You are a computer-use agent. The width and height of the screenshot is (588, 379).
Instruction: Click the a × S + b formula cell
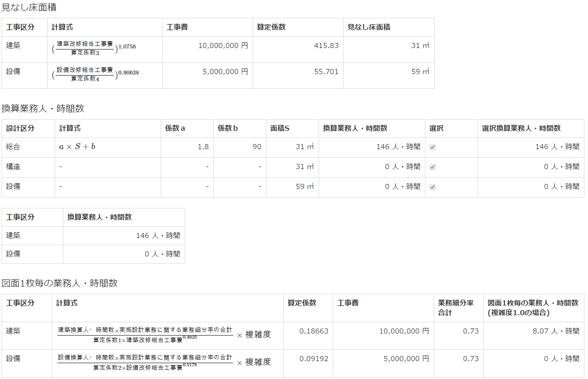(107, 148)
